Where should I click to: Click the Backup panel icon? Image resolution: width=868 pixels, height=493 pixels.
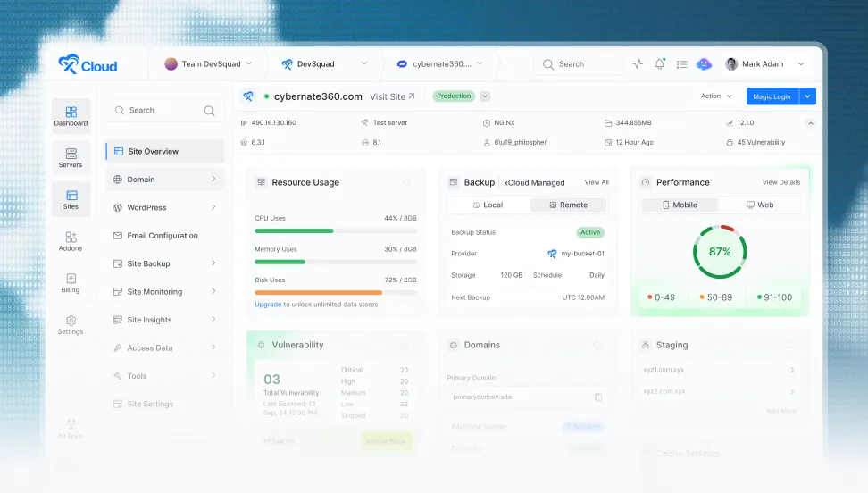(454, 181)
